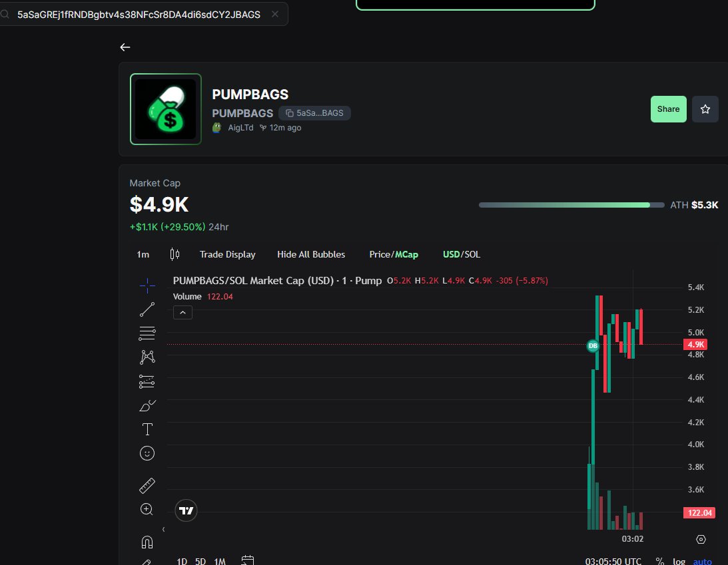Select SOL denomination

472,254
